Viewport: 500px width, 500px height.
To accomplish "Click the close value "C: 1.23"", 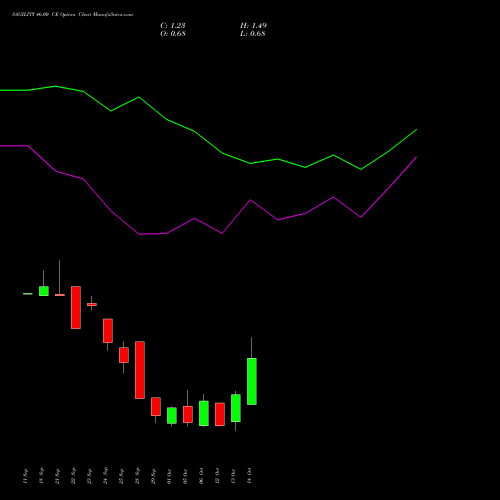I will click(x=173, y=26).
